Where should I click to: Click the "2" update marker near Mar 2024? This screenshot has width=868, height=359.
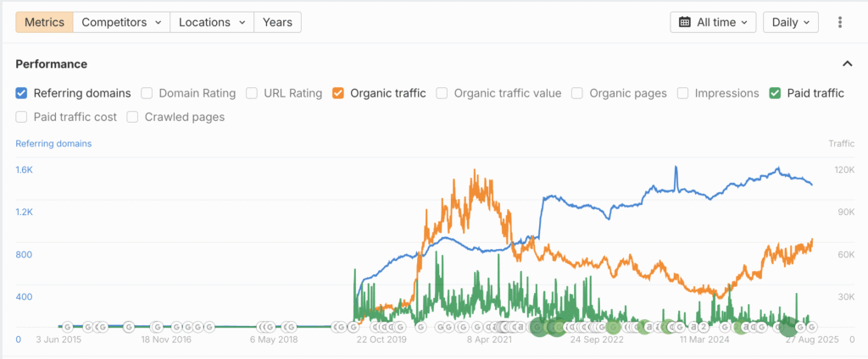pyautogui.click(x=703, y=327)
